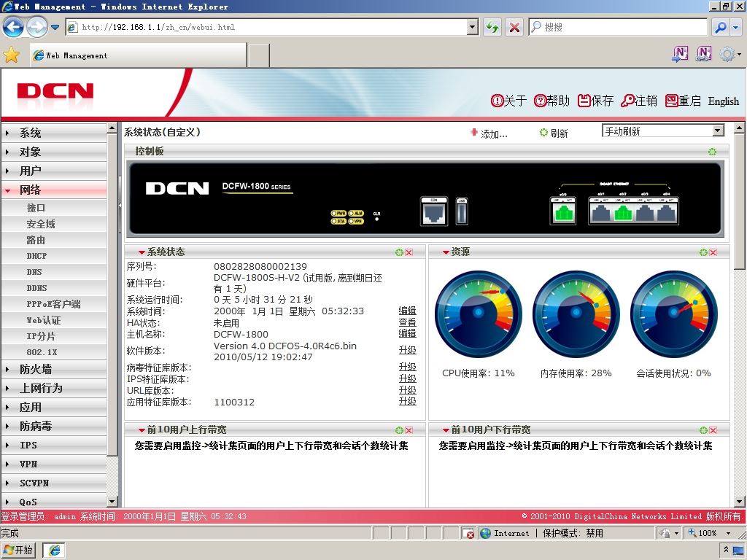This screenshot has height=560, width=747.
Task: Switch language via English link
Action: coord(723,101)
